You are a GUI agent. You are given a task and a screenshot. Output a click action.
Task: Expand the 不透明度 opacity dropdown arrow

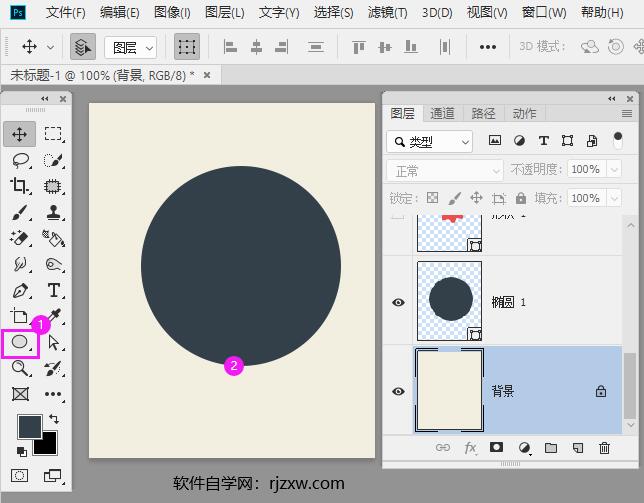pyautogui.click(x=614, y=169)
